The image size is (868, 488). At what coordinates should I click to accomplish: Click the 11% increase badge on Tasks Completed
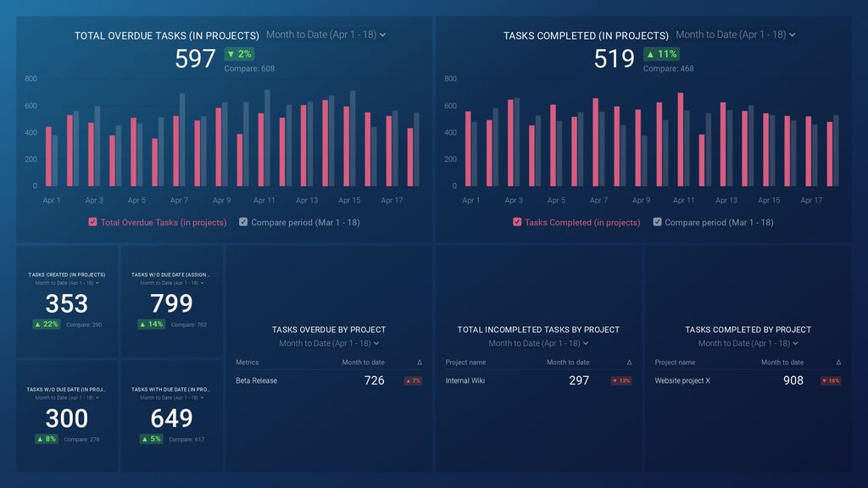pyautogui.click(x=661, y=54)
